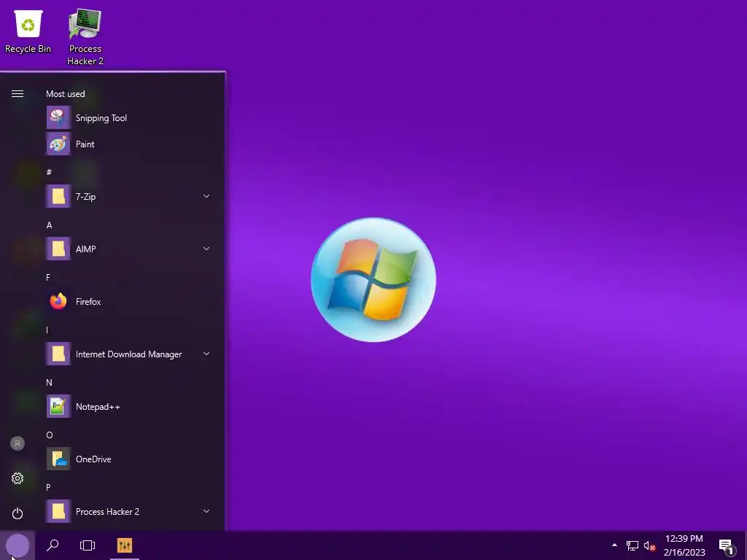Click the Power button icon

click(18, 513)
